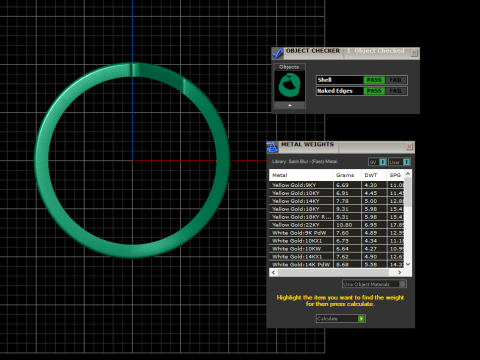Click the Object Checker blue checkmark icon
The width and height of the screenshot is (480, 360).
click(277, 53)
